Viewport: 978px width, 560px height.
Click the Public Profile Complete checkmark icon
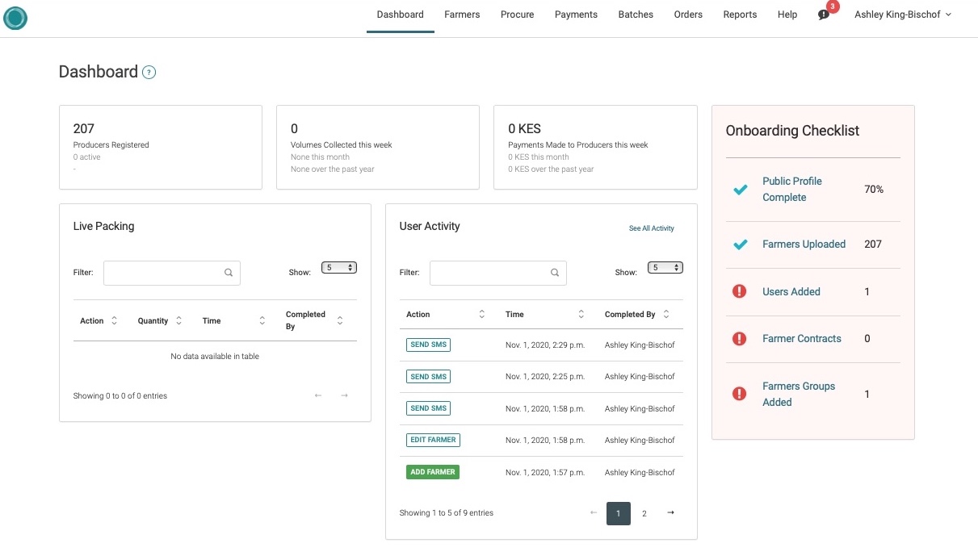pos(740,190)
